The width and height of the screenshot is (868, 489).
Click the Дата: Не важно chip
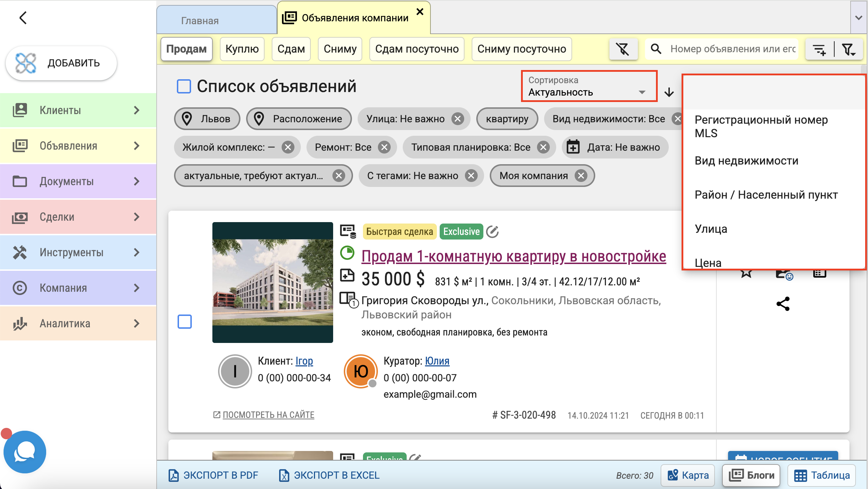(615, 147)
